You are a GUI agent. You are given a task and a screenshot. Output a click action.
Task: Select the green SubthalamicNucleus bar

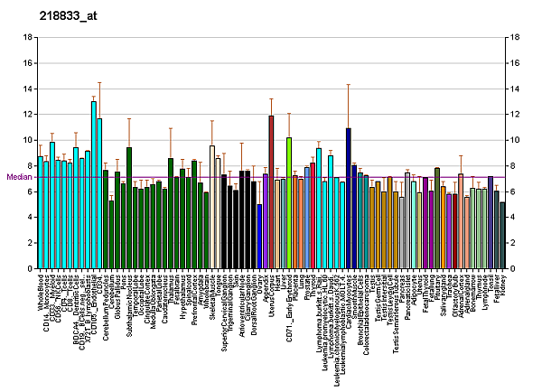(129, 208)
